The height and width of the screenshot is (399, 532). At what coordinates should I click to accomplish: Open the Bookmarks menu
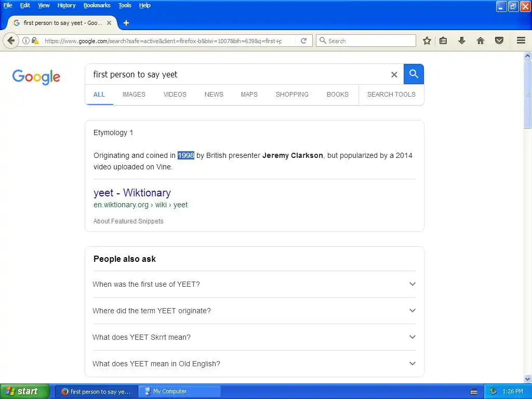pos(97,5)
